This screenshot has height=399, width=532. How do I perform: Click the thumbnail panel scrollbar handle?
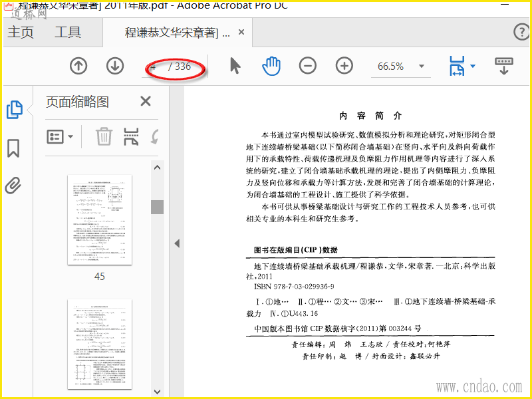(157, 207)
